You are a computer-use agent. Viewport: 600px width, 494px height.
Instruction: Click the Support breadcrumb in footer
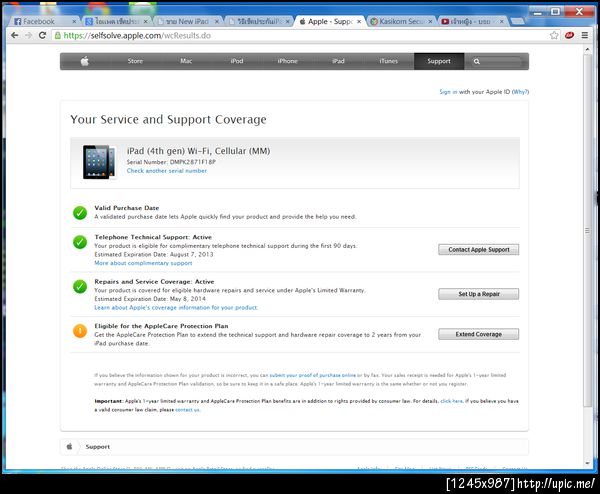click(98, 447)
